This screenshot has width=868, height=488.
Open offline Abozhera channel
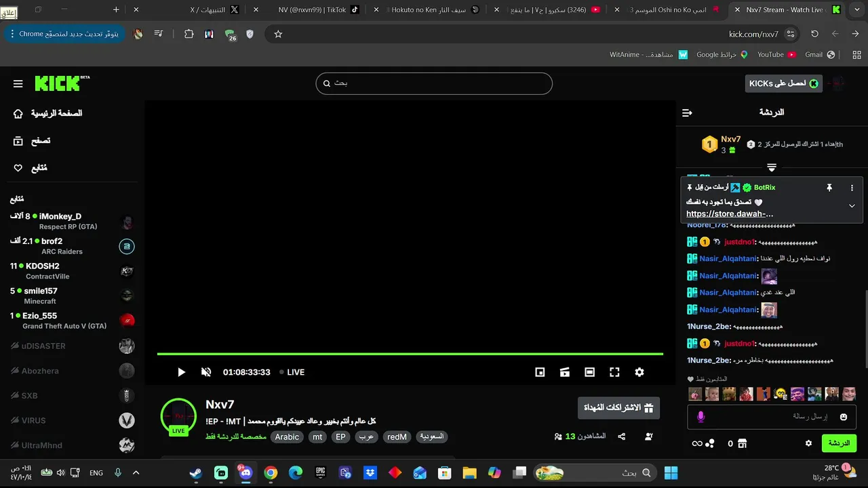(x=72, y=371)
